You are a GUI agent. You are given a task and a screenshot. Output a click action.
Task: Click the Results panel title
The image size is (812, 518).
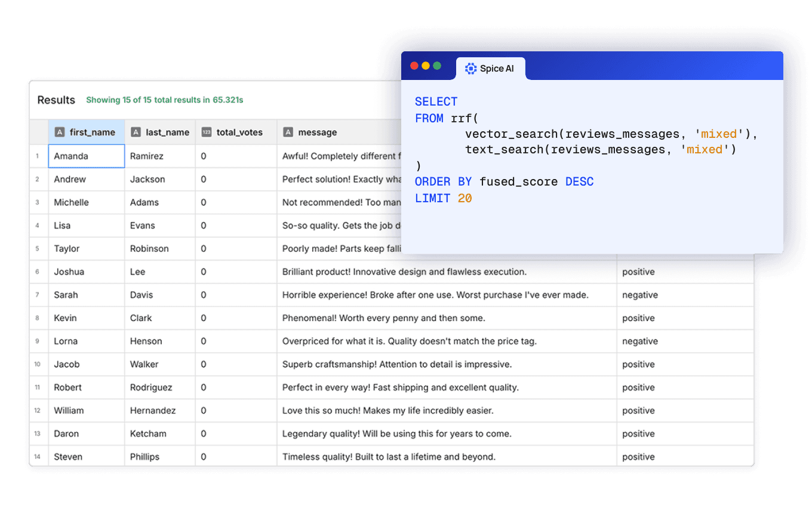coord(56,100)
